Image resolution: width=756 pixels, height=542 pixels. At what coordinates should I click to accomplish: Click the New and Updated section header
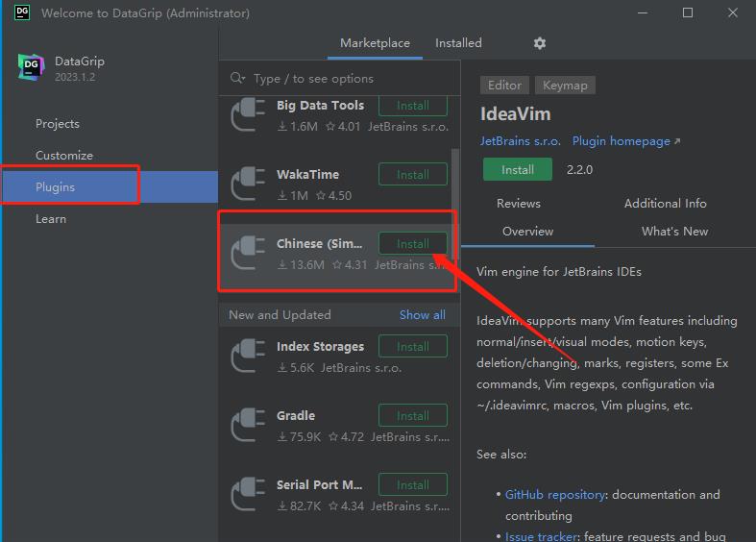click(280, 315)
